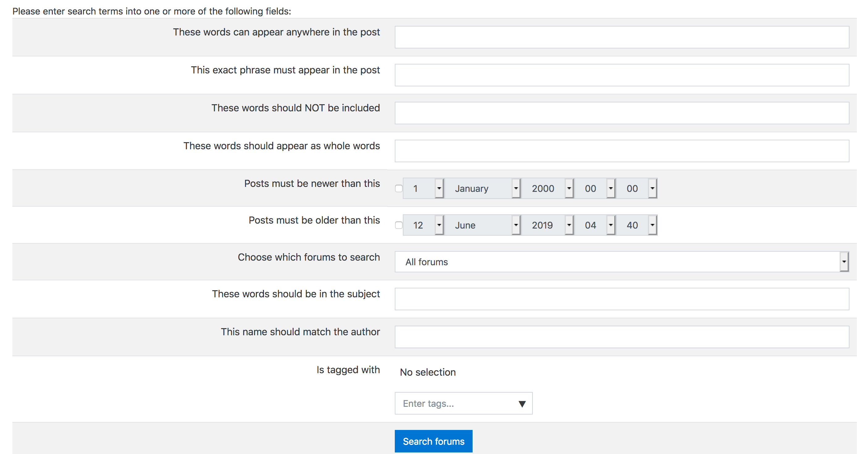Screen dimensions: 868x454
Task: Click the 'No selection' tag text
Action: pos(428,372)
